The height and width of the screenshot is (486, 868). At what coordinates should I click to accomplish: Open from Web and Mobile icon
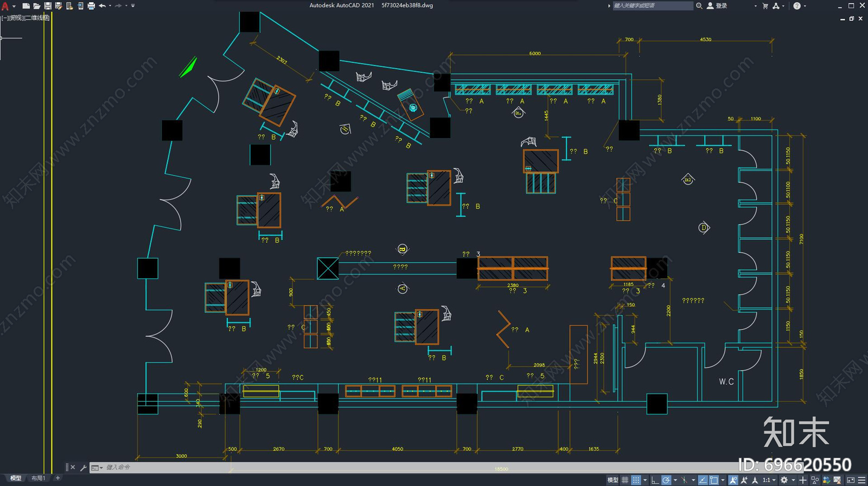click(x=69, y=6)
